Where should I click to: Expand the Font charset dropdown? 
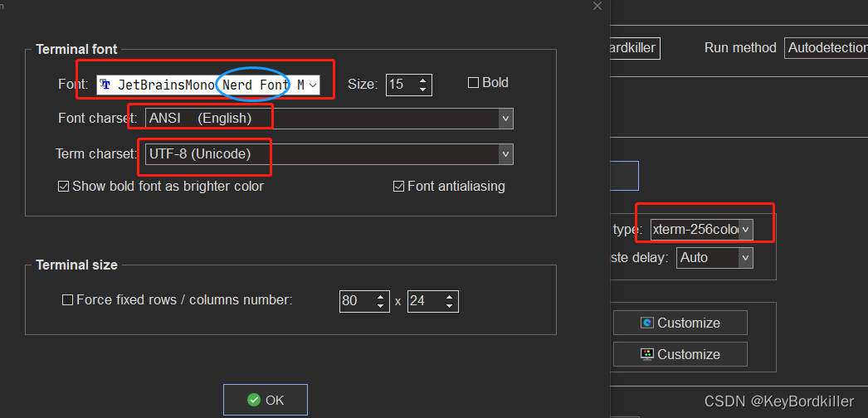coord(505,119)
